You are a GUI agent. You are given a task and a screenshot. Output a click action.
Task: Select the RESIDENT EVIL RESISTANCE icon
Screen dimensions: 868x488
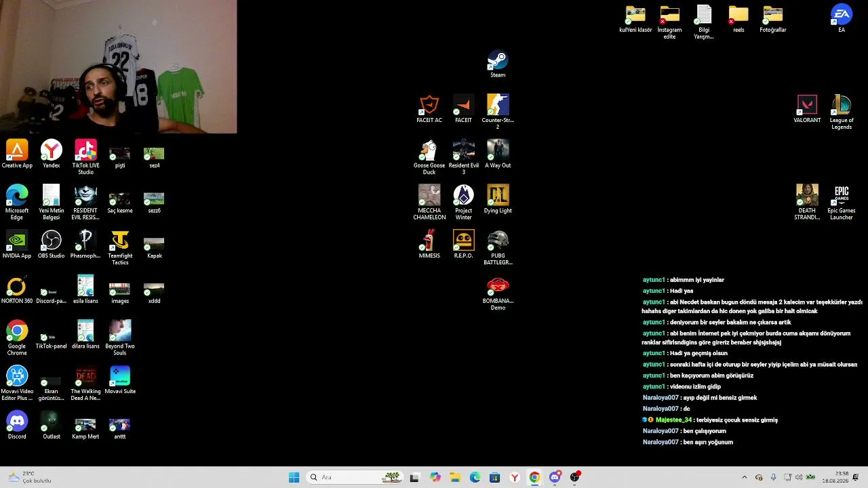pyautogui.click(x=85, y=203)
